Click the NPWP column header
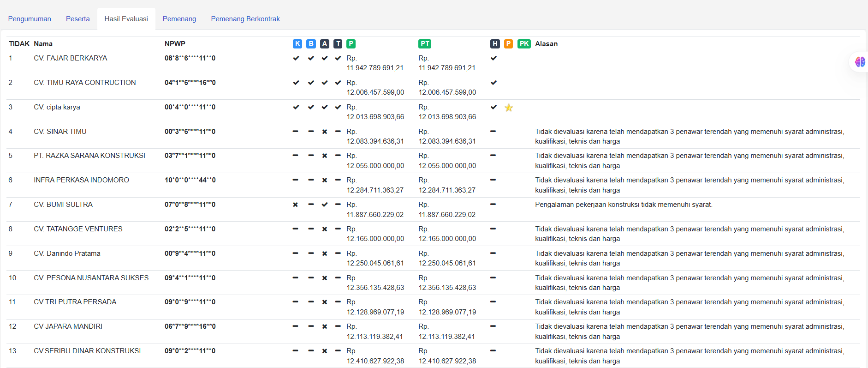Viewport: 868px width, 368px height. tap(175, 44)
